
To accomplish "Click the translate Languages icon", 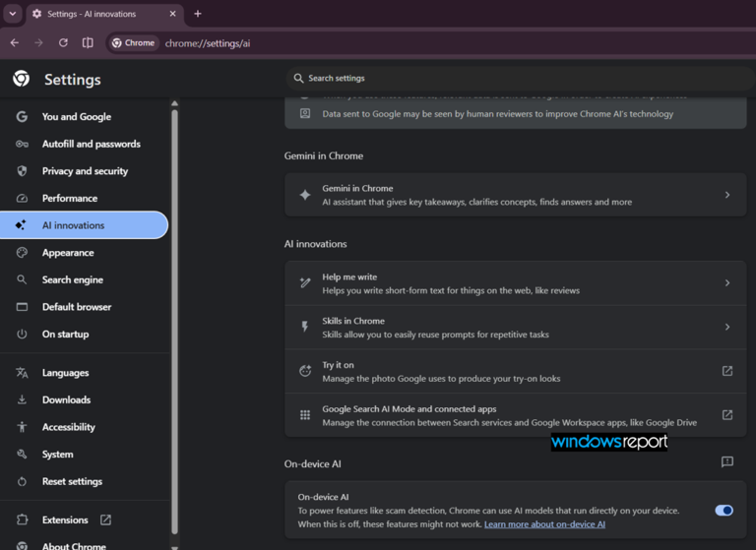I will 22,373.
